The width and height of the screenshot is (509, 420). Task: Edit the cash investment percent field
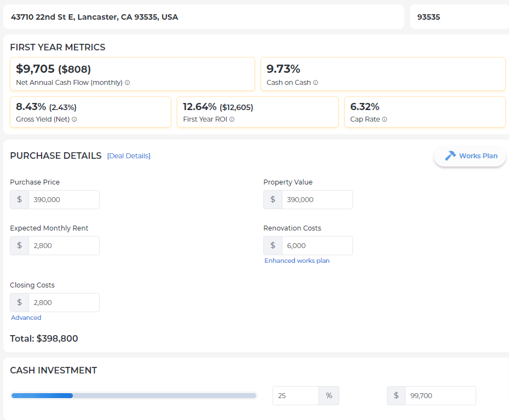pyautogui.click(x=296, y=396)
